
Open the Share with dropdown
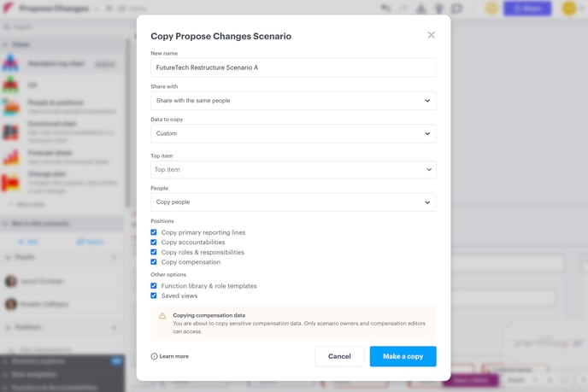293,101
